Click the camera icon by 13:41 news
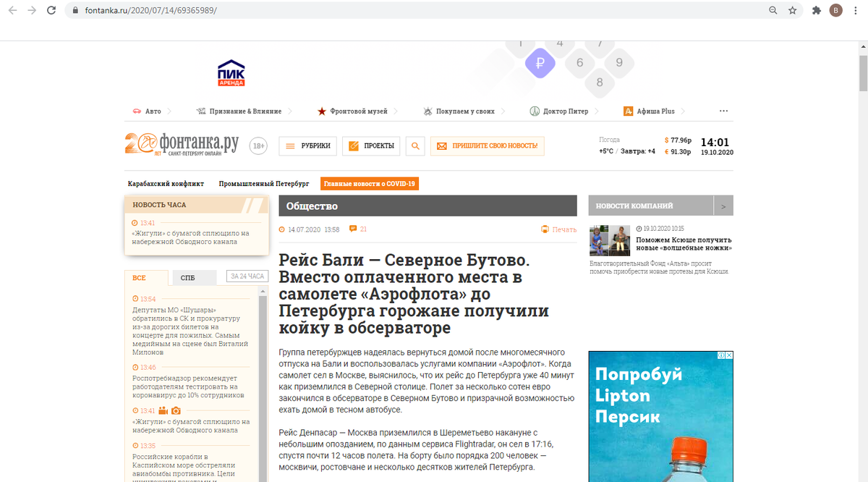The width and height of the screenshot is (868, 482). pos(176,410)
